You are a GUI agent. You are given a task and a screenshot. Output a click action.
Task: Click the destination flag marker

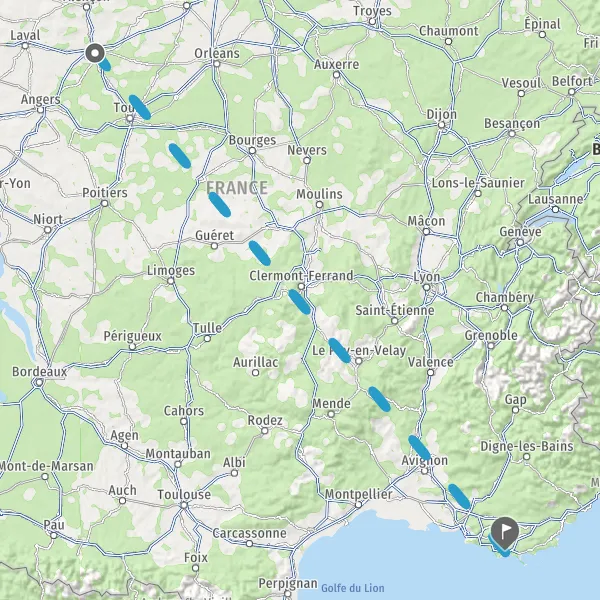505,532
